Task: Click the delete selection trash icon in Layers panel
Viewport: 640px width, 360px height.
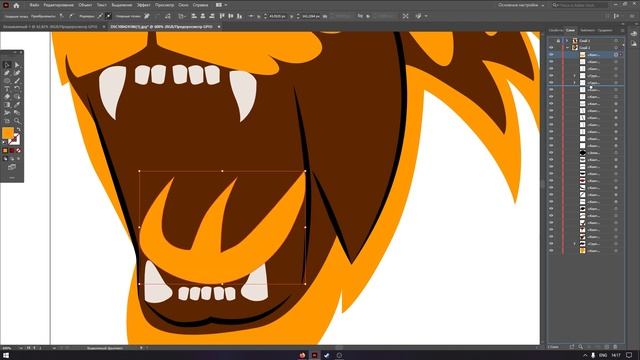Action: point(615,347)
